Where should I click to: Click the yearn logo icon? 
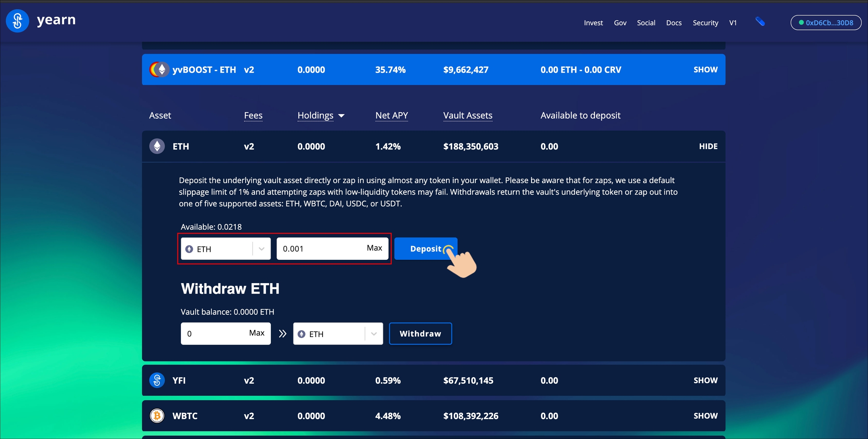[x=17, y=21]
